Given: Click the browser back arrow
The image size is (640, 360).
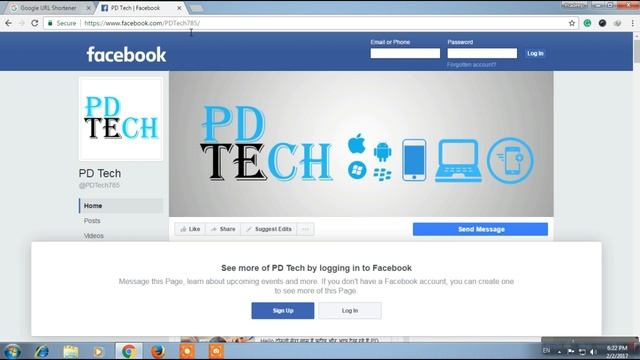Looking at the screenshot, I should [8, 23].
